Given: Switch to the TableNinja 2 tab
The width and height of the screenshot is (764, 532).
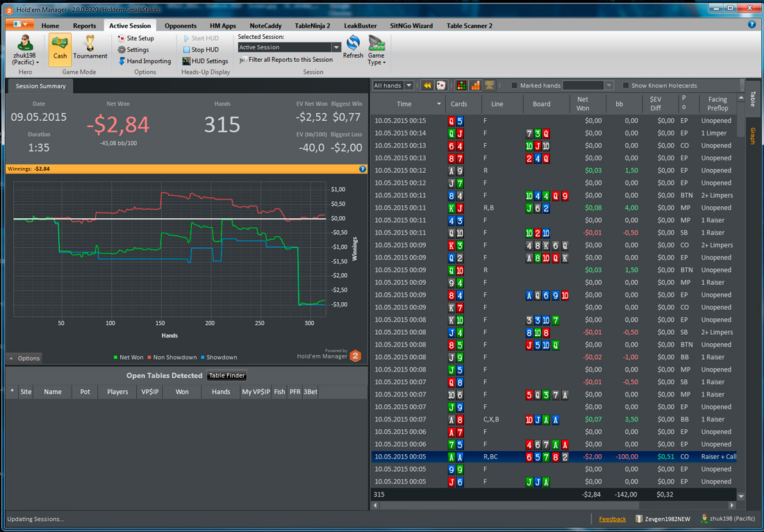Looking at the screenshot, I should coord(313,26).
